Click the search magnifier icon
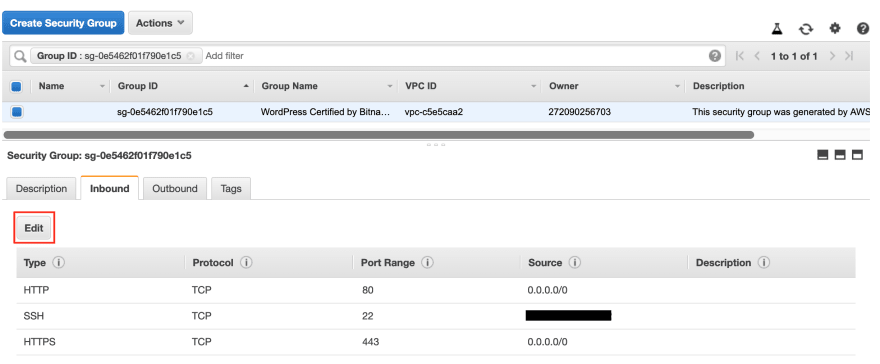The width and height of the screenshot is (880, 364). (x=20, y=56)
